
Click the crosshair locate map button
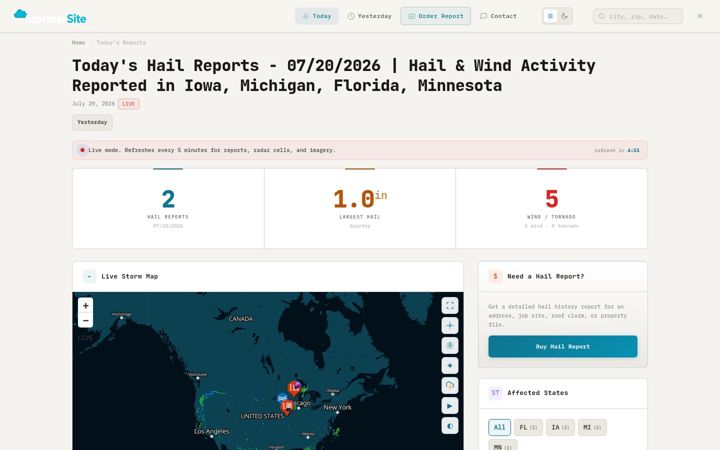(450, 326)
